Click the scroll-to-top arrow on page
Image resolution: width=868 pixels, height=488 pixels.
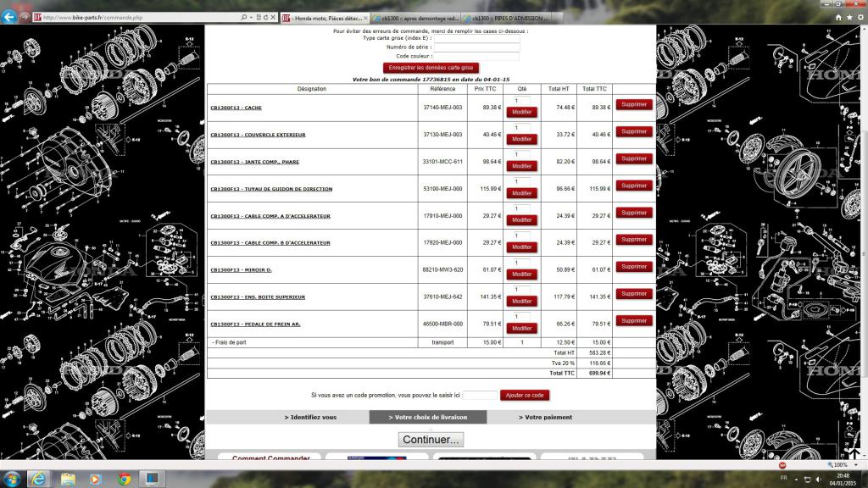(x=854, y=452)
